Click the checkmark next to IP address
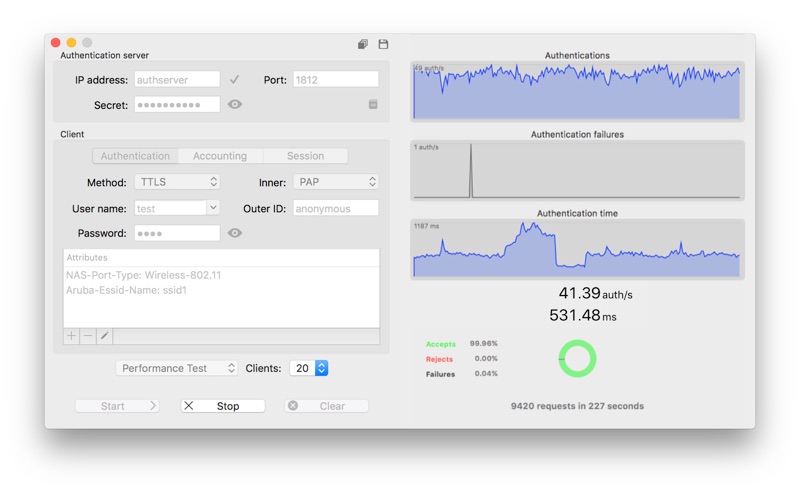The image size is (800, 500). click(234, 80)
